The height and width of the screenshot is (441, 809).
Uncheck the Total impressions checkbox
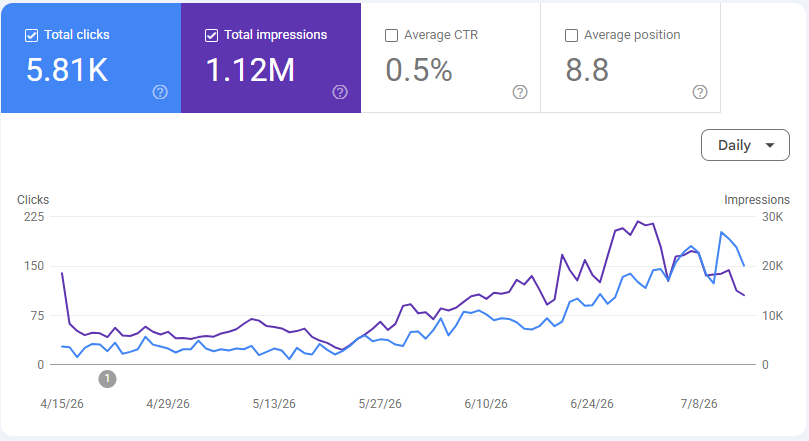click(x=211, y=36)
